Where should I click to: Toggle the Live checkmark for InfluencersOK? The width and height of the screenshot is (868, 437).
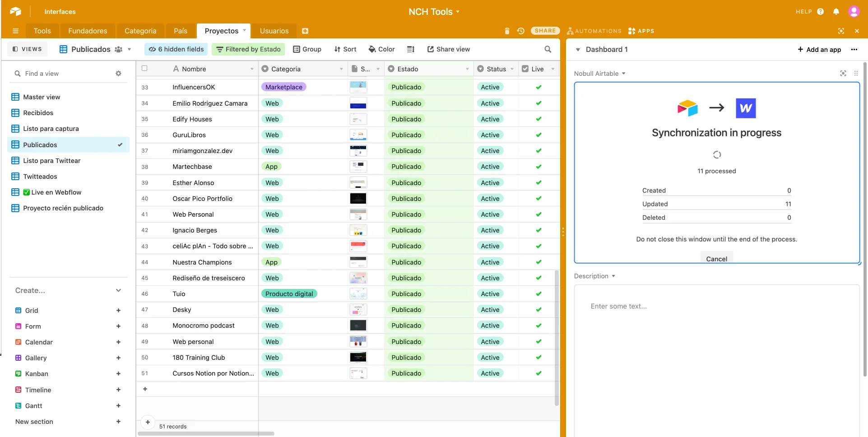pyautogui.click(x=538, y=87)
